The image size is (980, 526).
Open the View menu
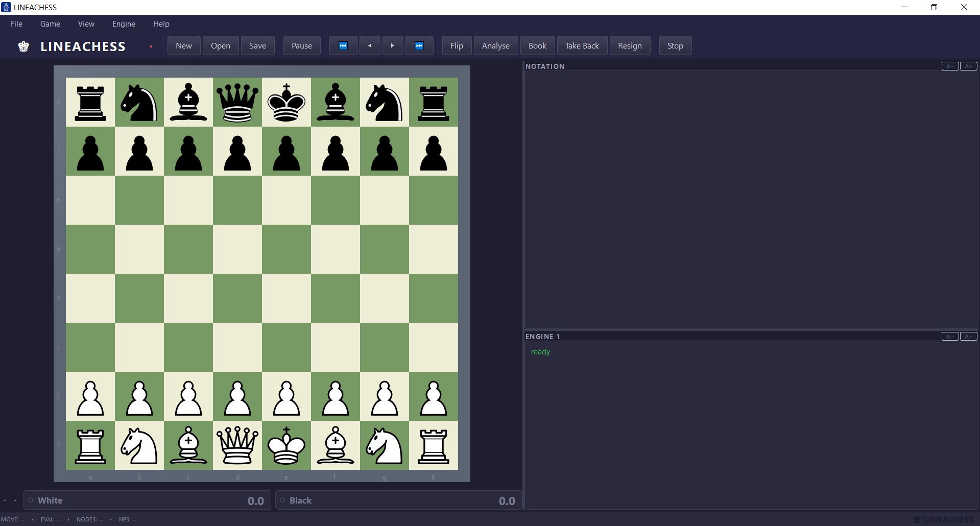(86, 23)
